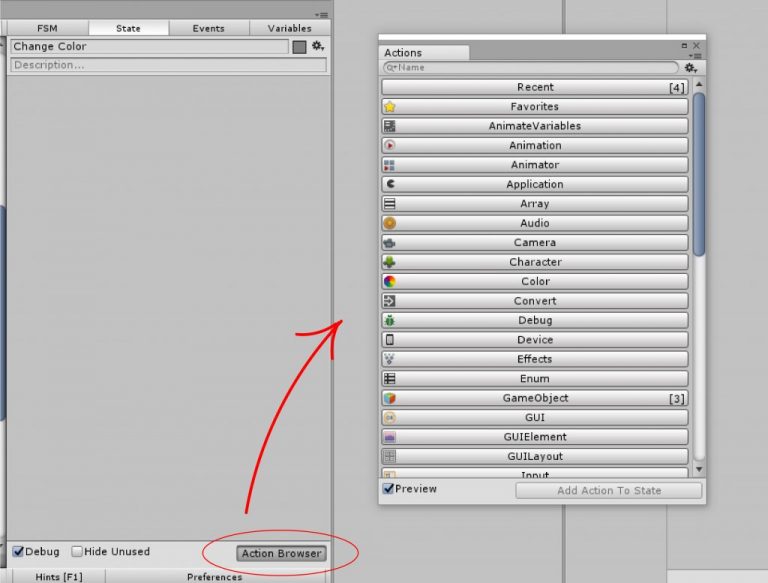Image resolution: width=768 pixels, height=583 pixels.
Task: Enable the Hide Unused checkbox
Action: pos(77,552)
